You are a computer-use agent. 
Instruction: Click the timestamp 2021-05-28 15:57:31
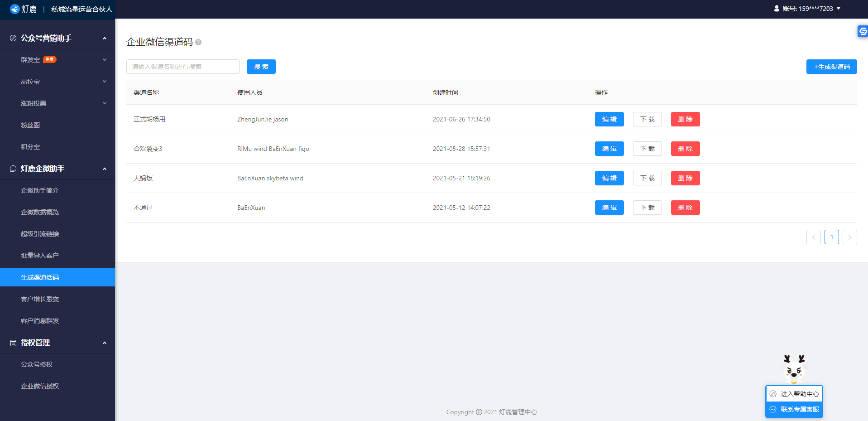461,149
